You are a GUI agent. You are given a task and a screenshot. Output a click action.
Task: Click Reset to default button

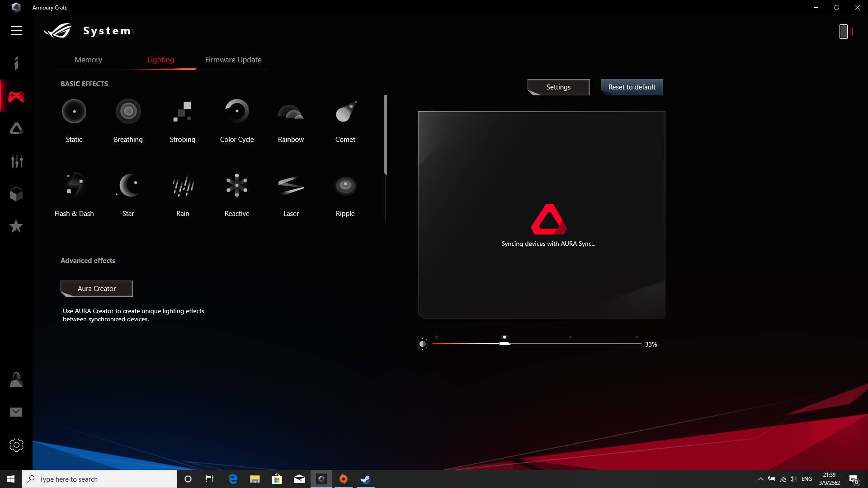click(632, 87)
